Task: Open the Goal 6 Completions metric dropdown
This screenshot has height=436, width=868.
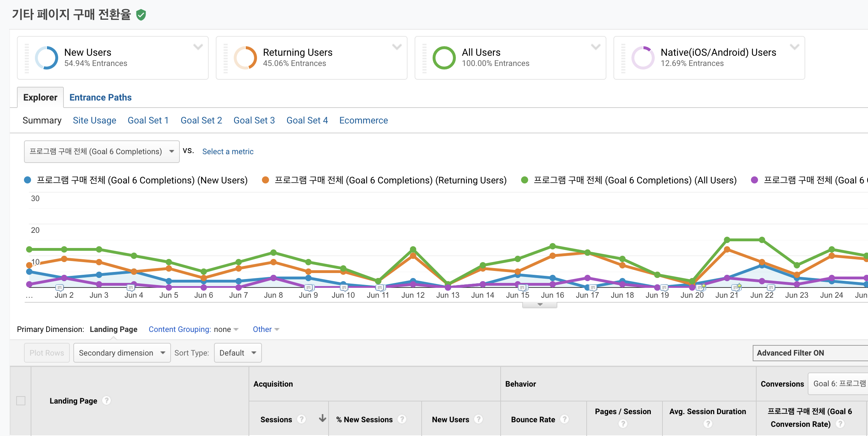Action: click(x=102, y=152)
